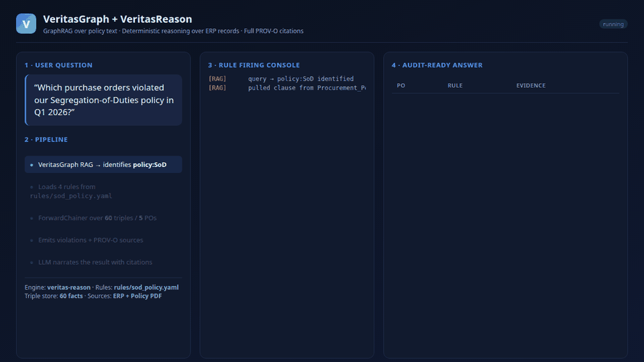Click the footer Rules: rules/sod_policy.yaml value
The width and height of the screenshot is (644, 362).
tap(146, 288)
